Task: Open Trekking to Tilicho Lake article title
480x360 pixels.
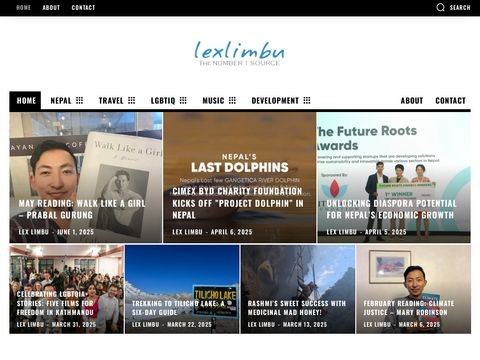Action: coord(178,308)
